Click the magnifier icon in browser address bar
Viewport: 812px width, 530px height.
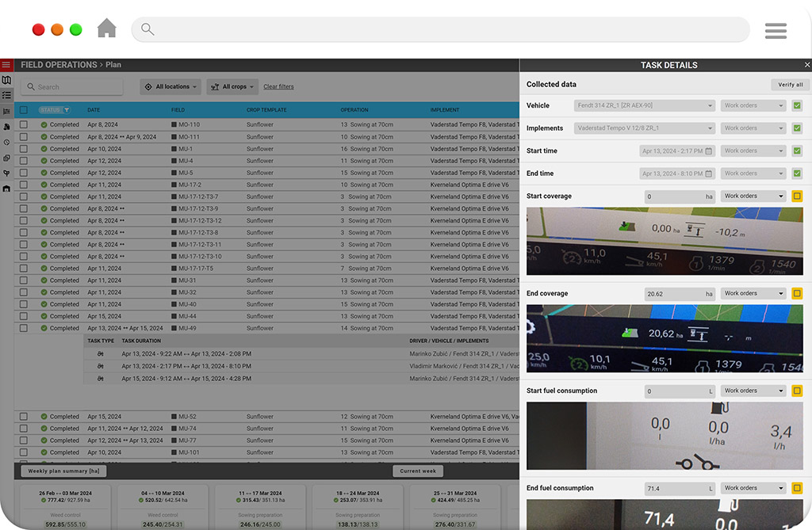point(147,29)
